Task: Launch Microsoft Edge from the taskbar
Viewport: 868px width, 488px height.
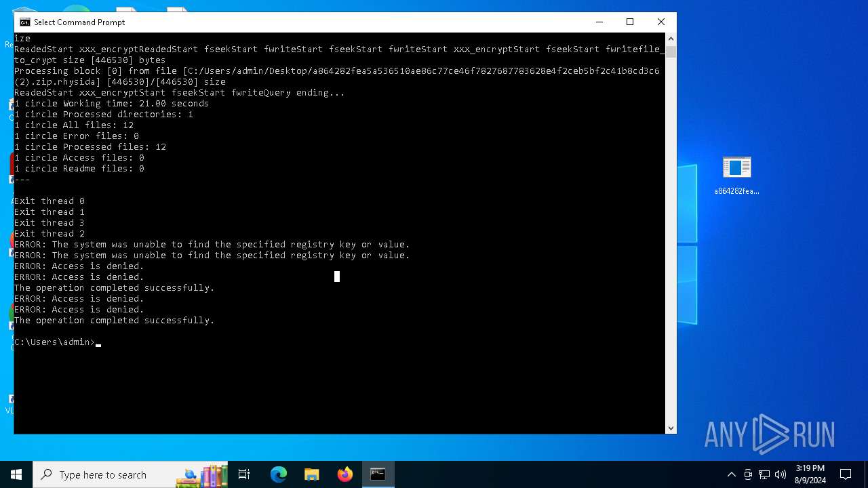Action: pyautogui.click(x=279, y=474)
